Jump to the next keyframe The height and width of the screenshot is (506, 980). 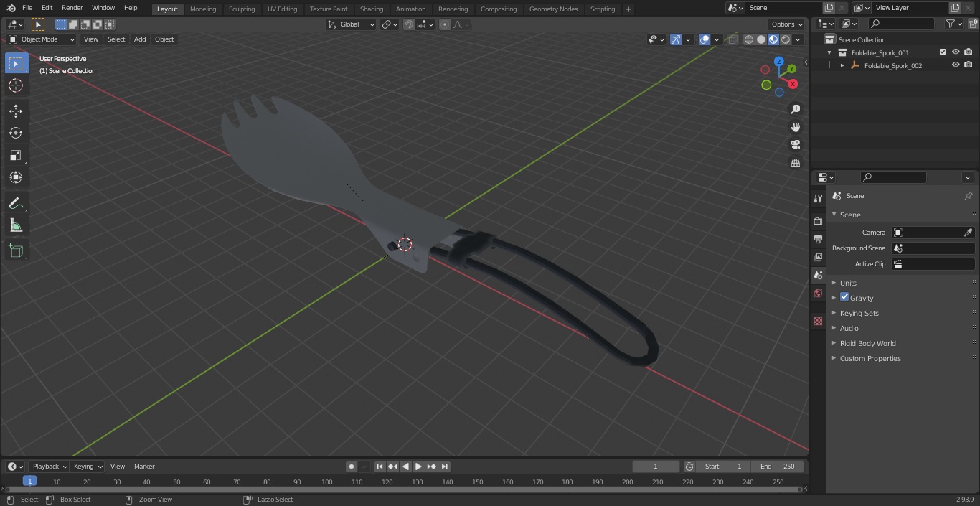pyautogui.click(x=431, y=467)
